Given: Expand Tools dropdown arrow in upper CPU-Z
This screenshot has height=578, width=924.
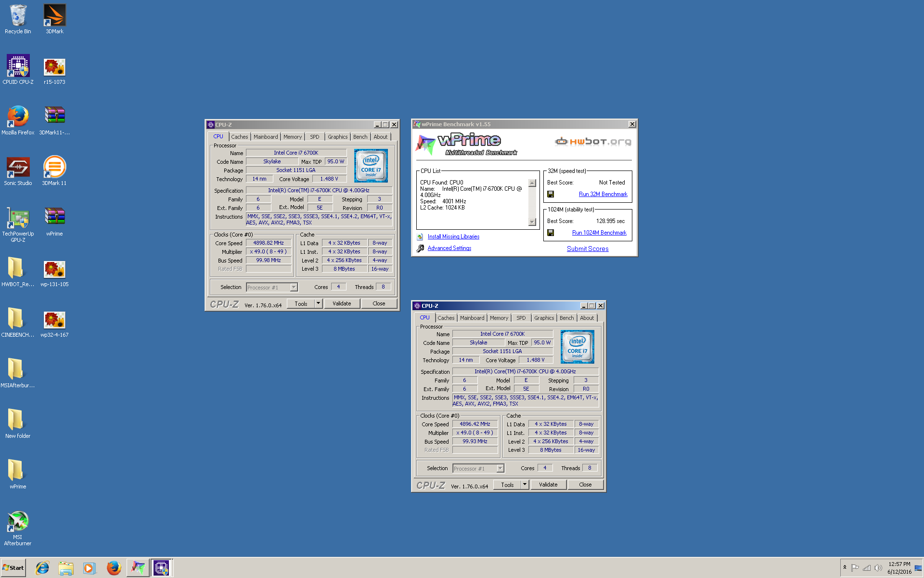Looking at the screenshot, I should tap(318, 303).
